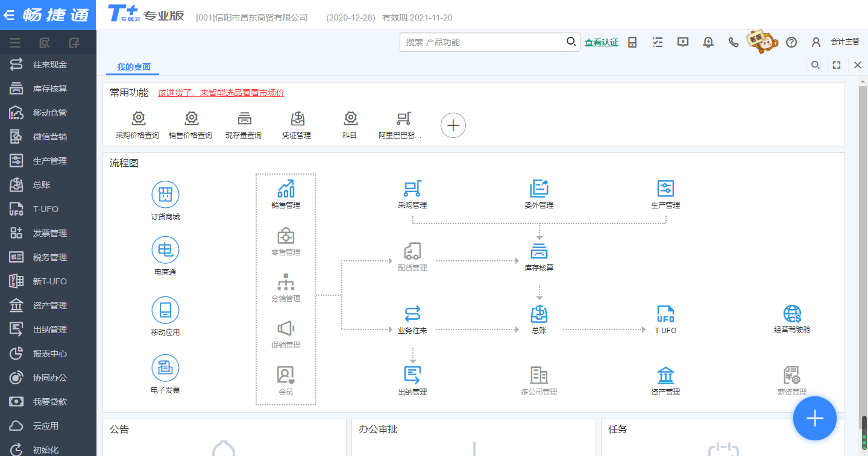Viewport: 868px width, 456px height.
Task: Select 税务管理 in the sidebar
Action: tap(48, 257)
